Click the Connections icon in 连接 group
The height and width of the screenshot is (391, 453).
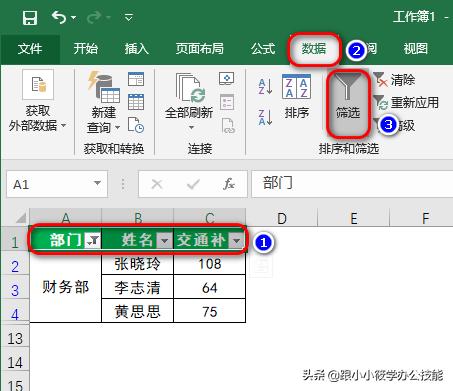227,78
